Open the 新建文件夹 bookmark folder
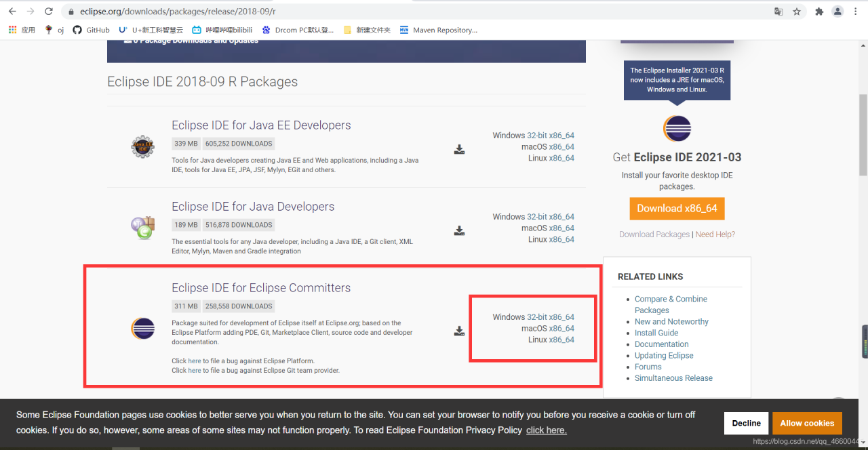This screenshot has height=450, width=868. [367, 30]
